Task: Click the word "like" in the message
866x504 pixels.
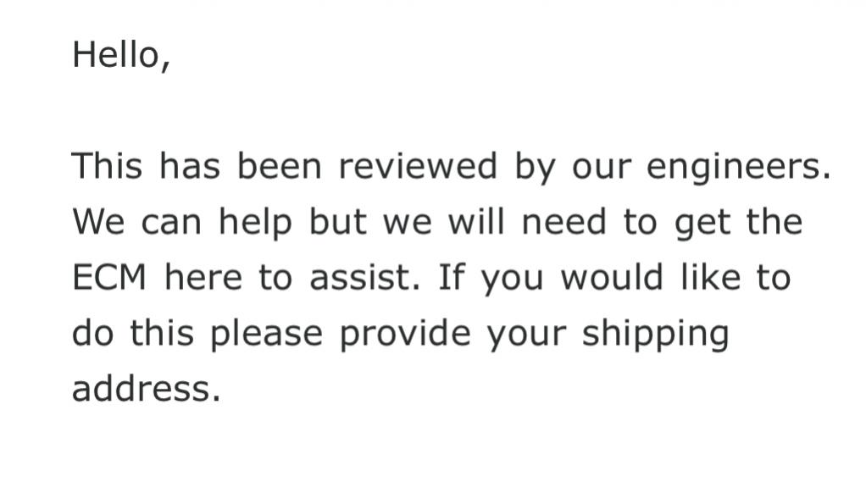Action: point(710,277)
